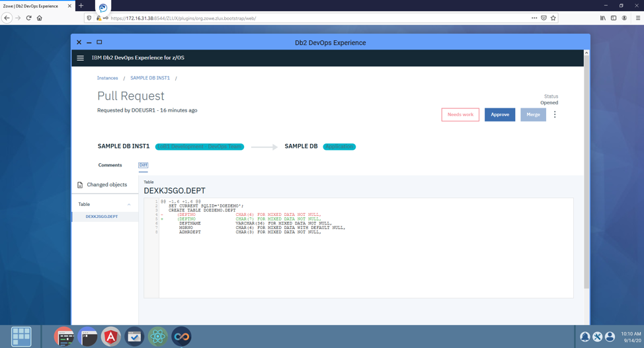
Task: Click the Requested by DOEUSR1 text
Action: click(147, 110)
